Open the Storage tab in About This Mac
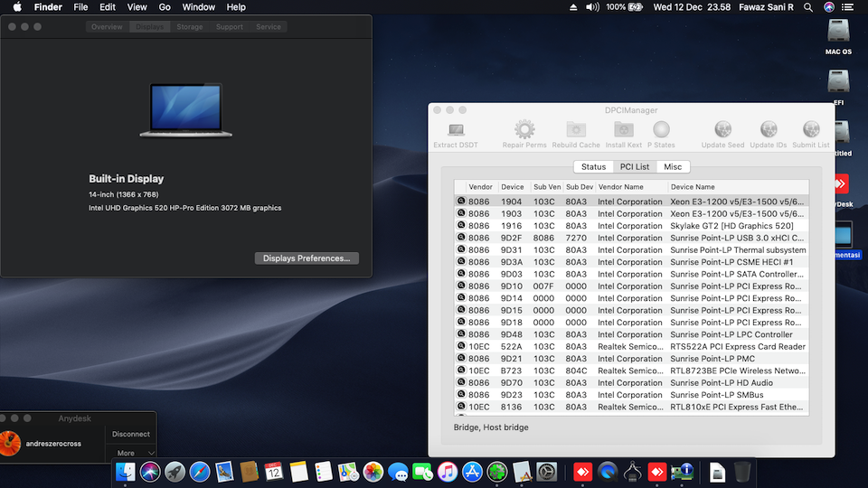 coord(190,27)
